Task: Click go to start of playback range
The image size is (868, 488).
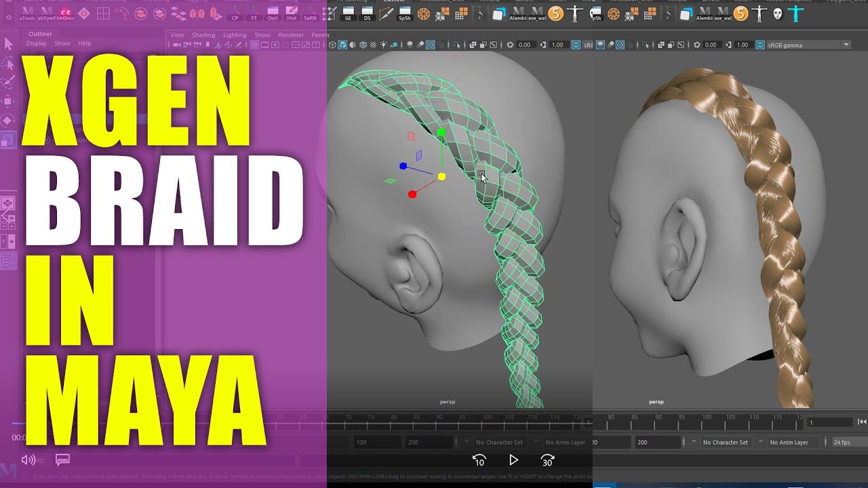Action: click(862, 422)
